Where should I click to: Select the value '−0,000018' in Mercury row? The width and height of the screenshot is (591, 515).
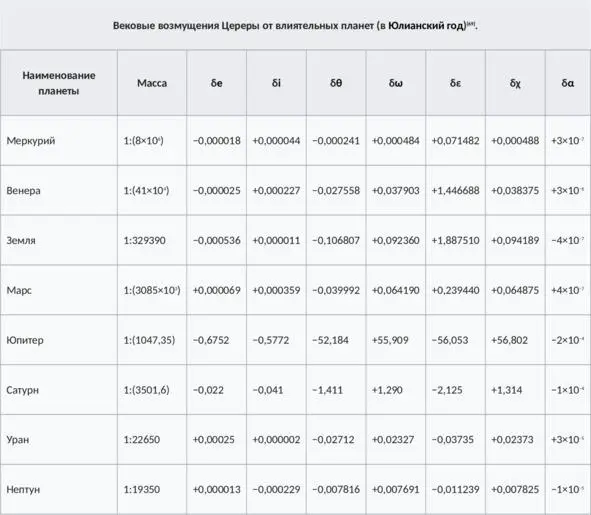click(x=217, y=141)
